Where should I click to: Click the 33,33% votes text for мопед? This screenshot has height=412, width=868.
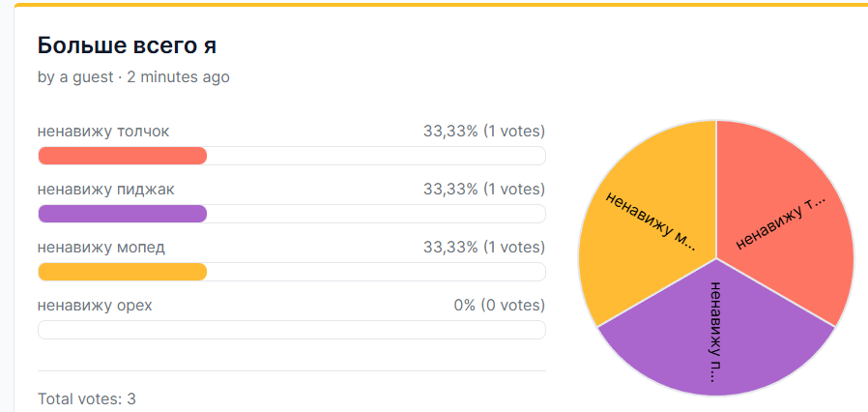[x=484, y=248]
